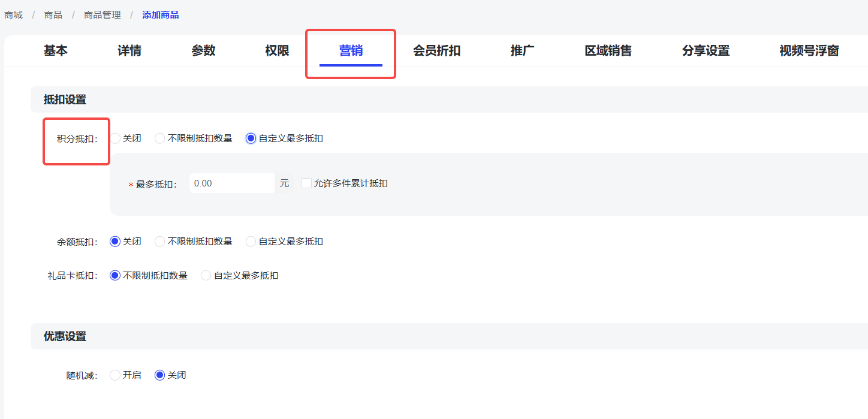The height and width of the screenshot is (419, 868).
Task: Select the 会员折扣 tab
Action: point(436,51)
